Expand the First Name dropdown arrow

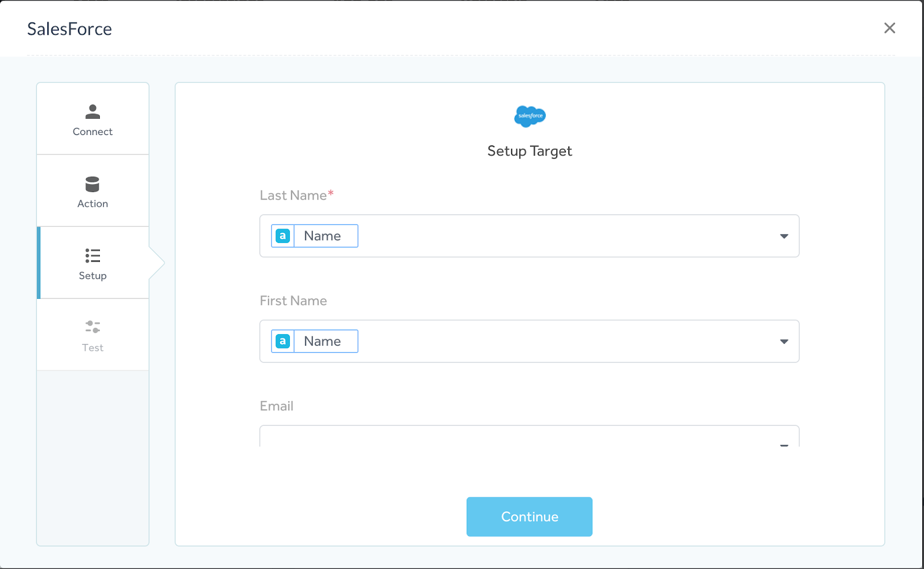[x=784, y=342]
